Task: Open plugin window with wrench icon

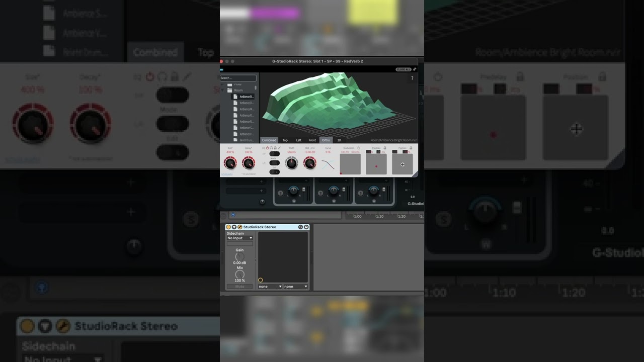Action: tap(240, 227)
